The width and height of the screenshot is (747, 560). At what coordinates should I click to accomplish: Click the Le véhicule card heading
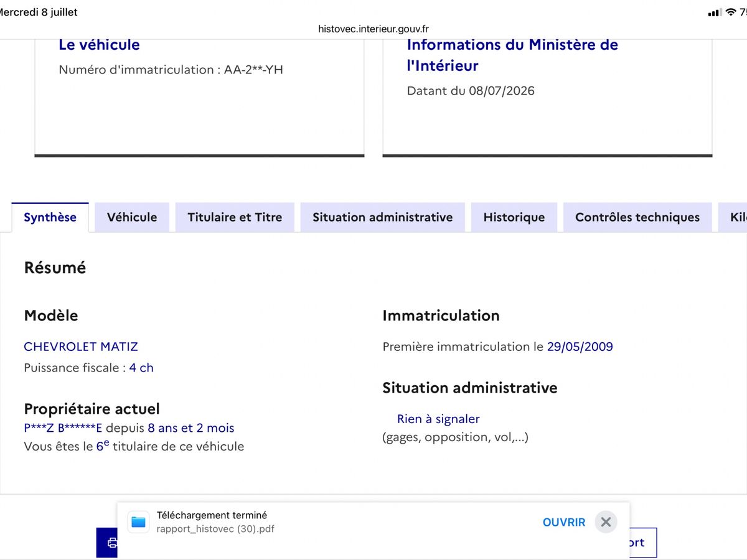click(x=99, y=45)
